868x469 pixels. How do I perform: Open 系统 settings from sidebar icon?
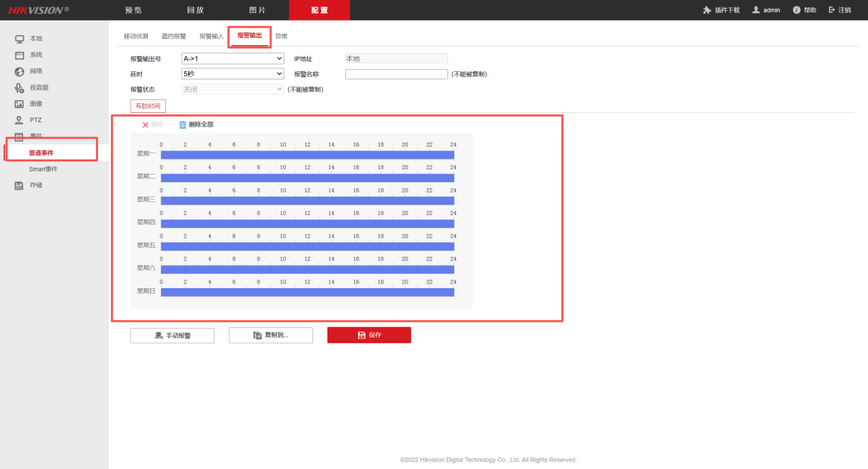point(20,55)
